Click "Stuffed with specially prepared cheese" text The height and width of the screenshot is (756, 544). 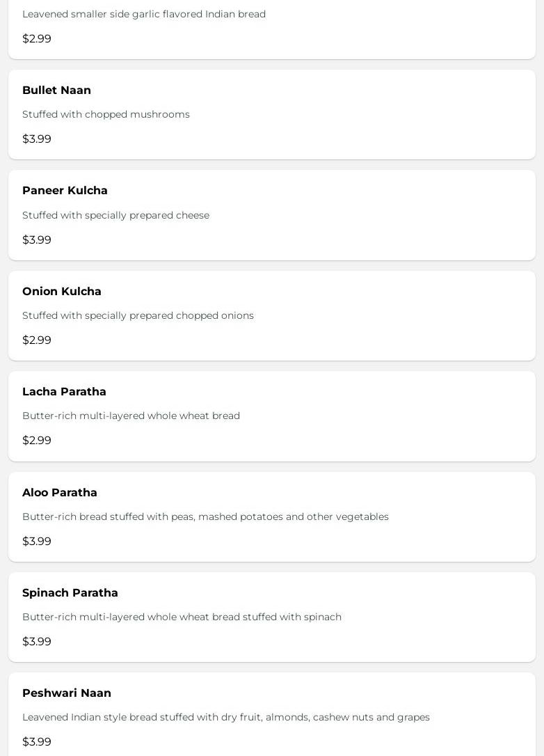coord(115,215)
